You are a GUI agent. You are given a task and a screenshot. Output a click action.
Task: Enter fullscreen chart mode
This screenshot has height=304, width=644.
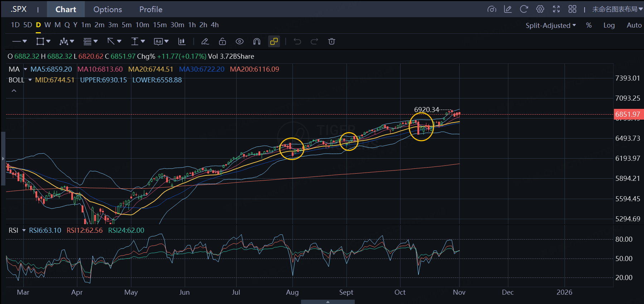click(556, 9)
